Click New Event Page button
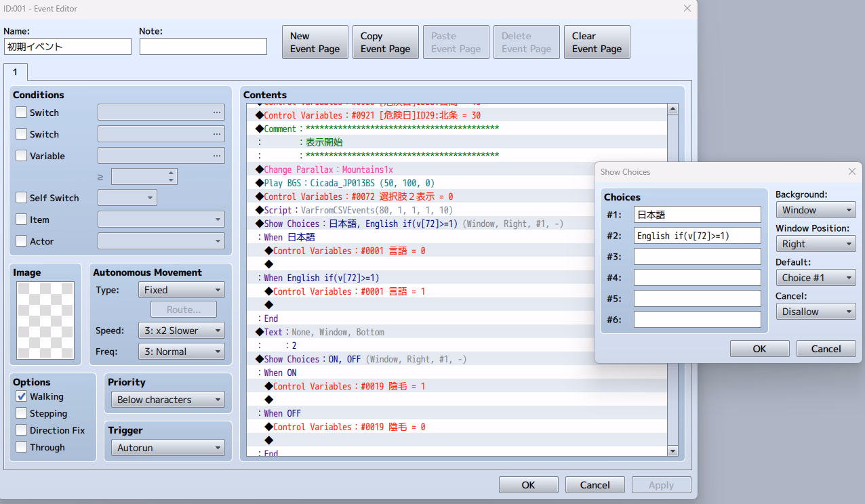Viewport: 865px width, 504px height. point(315,42)
